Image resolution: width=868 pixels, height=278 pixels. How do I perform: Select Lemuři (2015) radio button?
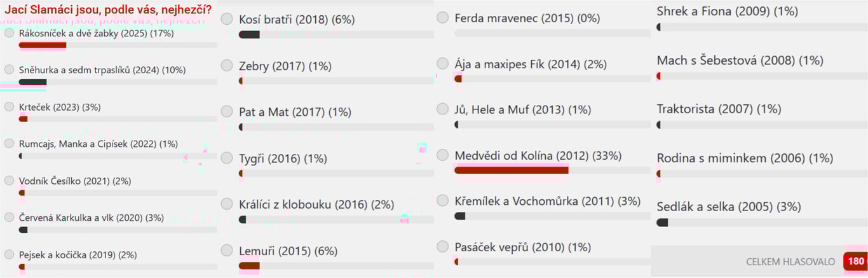click(227, 250)
